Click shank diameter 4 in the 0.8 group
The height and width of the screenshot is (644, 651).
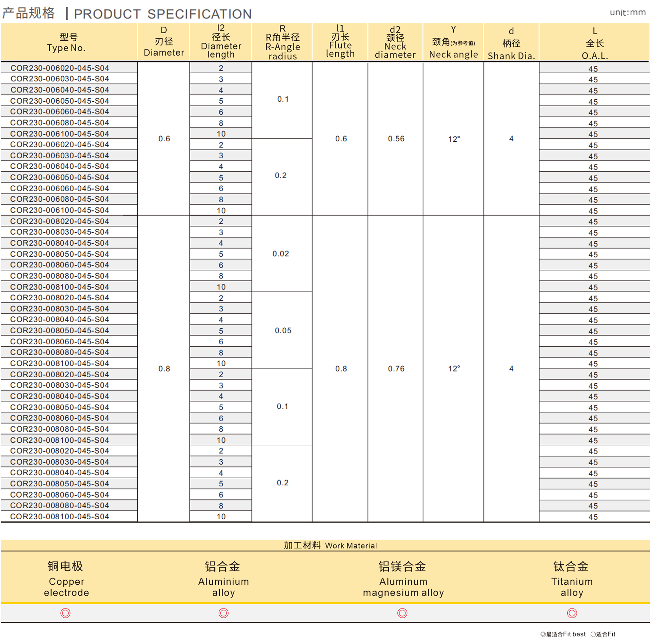pyautogui.click(x=511, y=368)
